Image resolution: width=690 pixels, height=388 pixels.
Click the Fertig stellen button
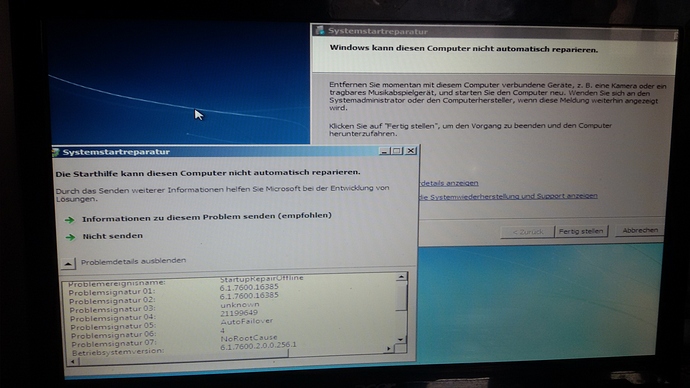click(581, 231)
